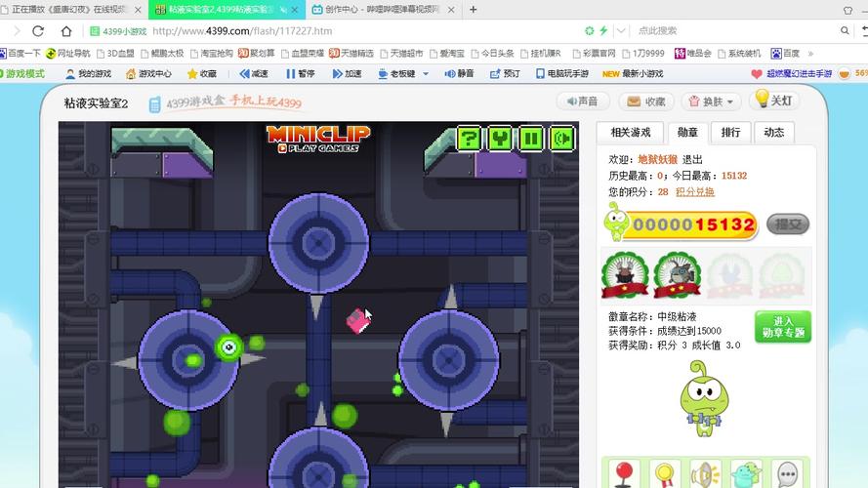Viewport: 868px width, 488px height.
Task: Click the search magnifier icon
Action: click(x=845, y=30)
